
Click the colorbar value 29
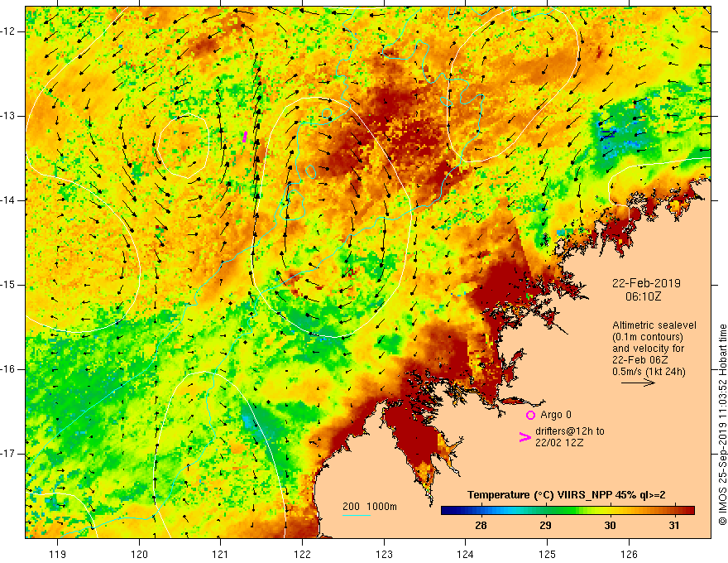tap(545, 526)
